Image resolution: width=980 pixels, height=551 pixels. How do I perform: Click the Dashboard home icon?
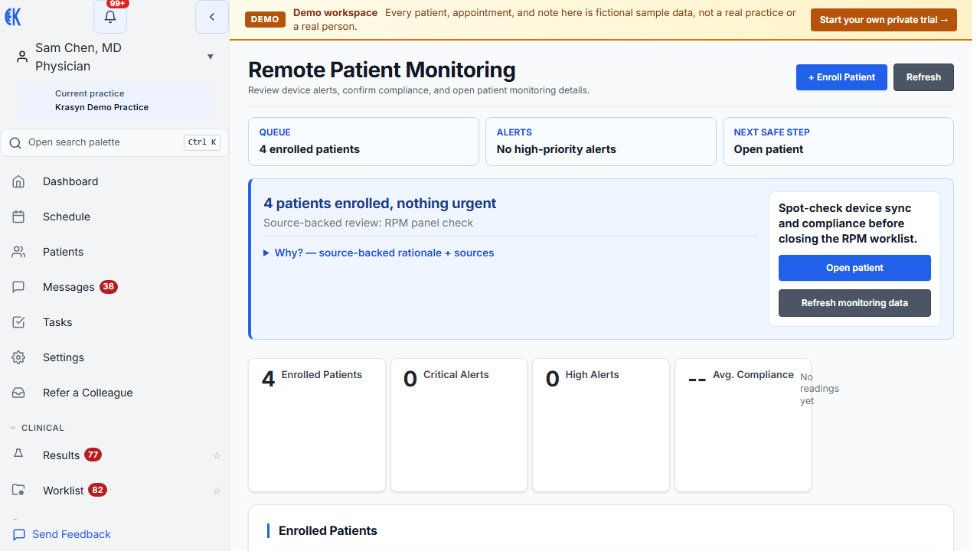click(19, 181)
